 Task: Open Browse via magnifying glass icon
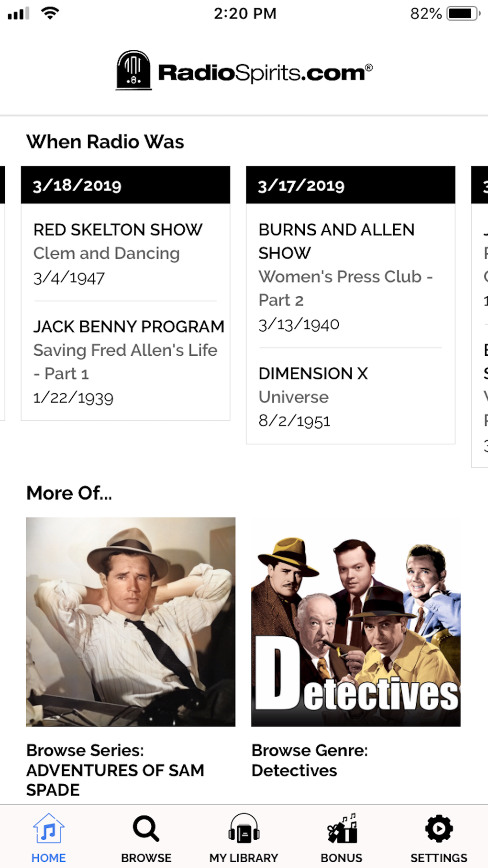(146, 829)
